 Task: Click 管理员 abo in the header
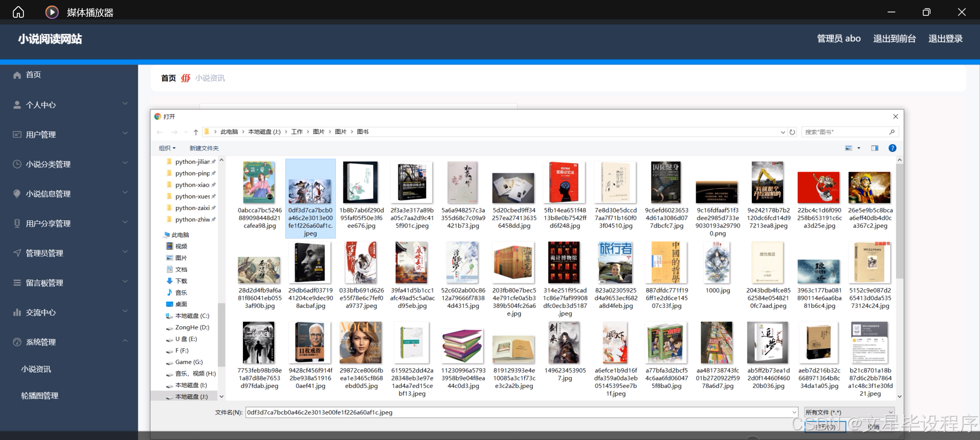(x=839, y=39)
